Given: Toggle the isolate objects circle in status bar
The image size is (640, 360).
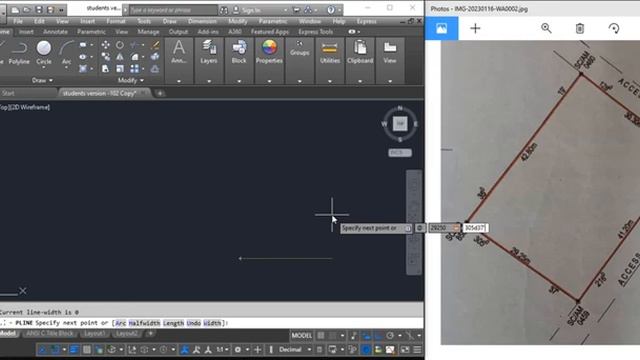Looking at the screenshot, I should 366,349.
